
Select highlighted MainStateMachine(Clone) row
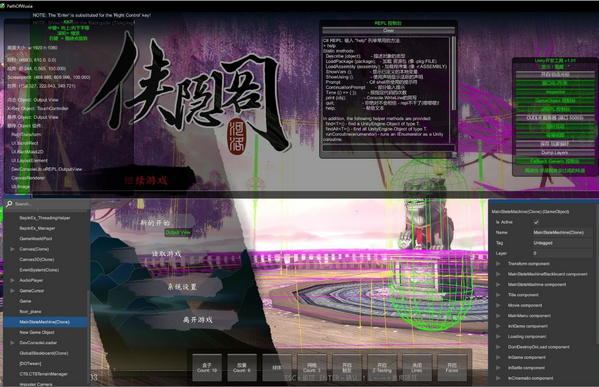point(45,322)
